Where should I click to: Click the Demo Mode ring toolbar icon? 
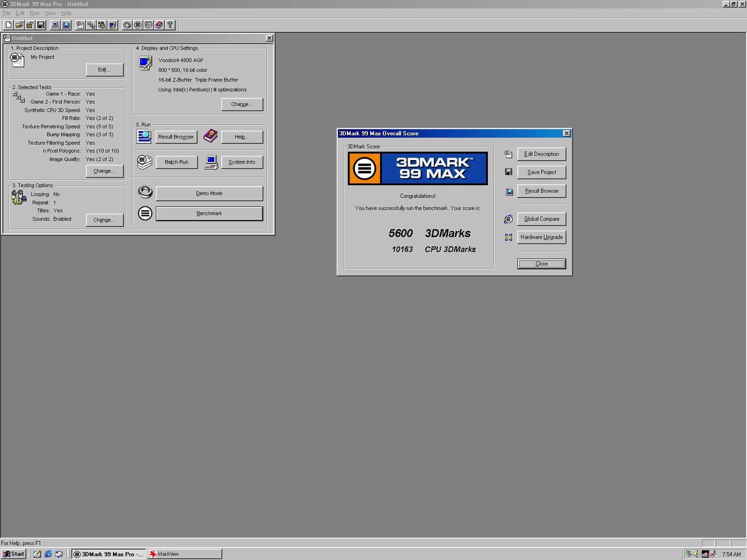[127, 25]
